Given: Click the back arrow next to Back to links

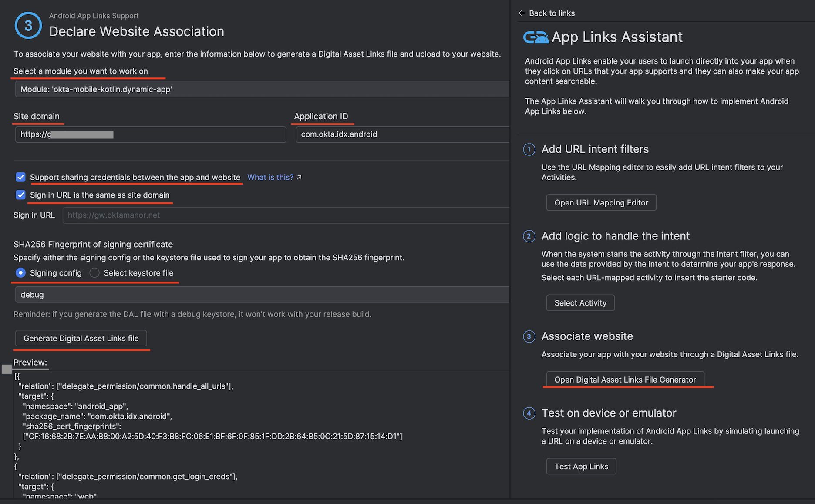Looking at the screenshot, I should [522, 13].
